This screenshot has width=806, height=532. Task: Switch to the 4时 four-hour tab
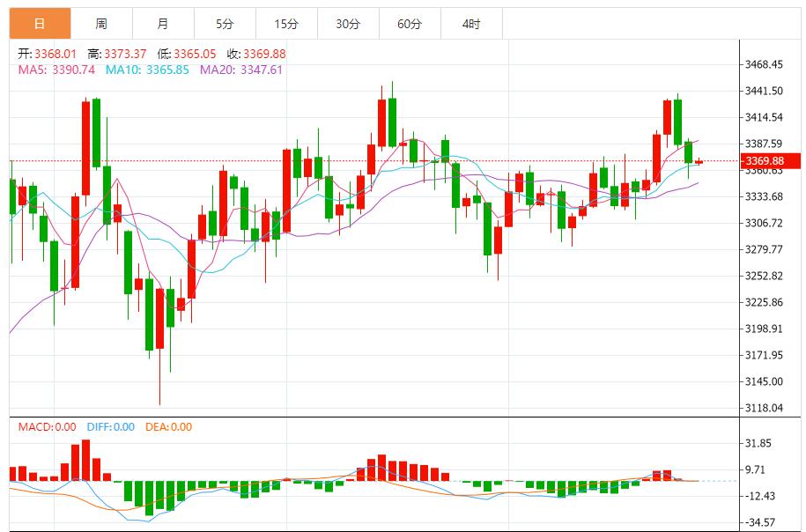[471, 24]
